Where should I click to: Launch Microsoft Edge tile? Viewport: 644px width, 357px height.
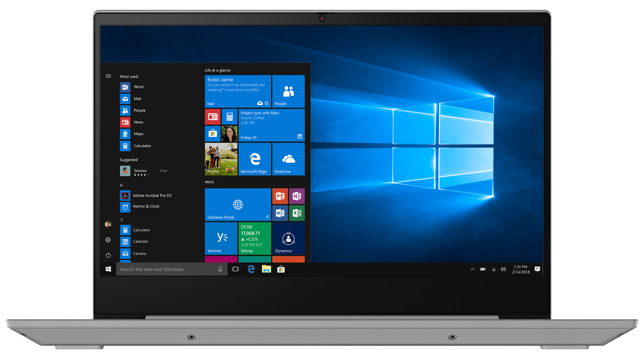pos(255,159)
